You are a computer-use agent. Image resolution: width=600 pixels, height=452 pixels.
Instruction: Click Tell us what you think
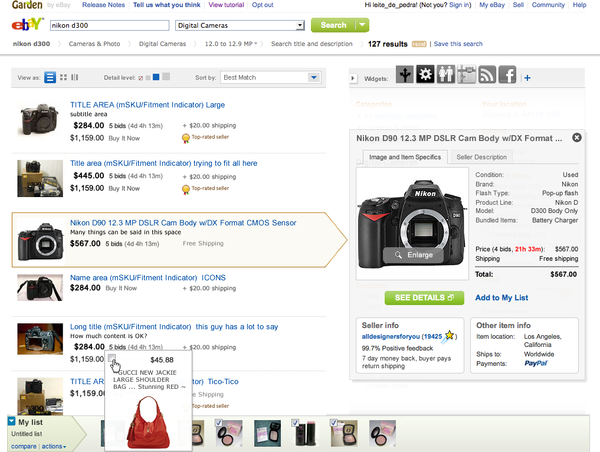tap(166, 5)
